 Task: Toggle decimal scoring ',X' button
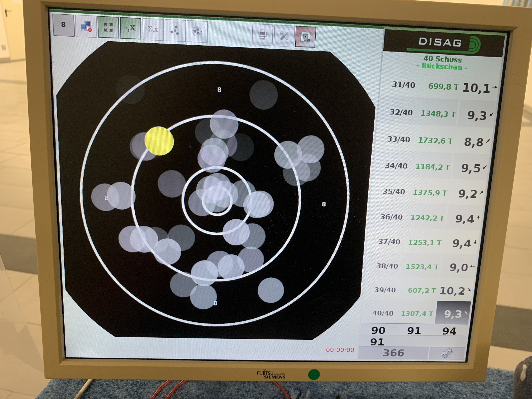(130, 28)
